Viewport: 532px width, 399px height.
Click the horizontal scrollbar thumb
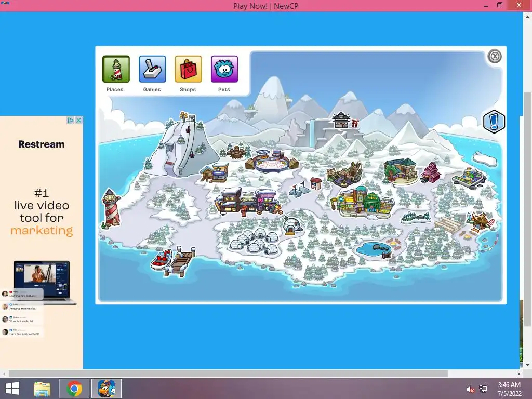tap(228, 374)
